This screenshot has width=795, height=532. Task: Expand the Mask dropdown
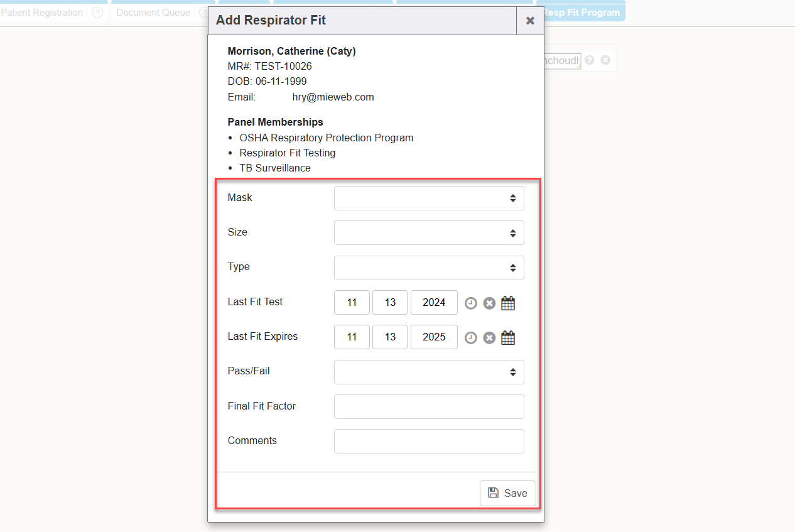coord(429,198)
